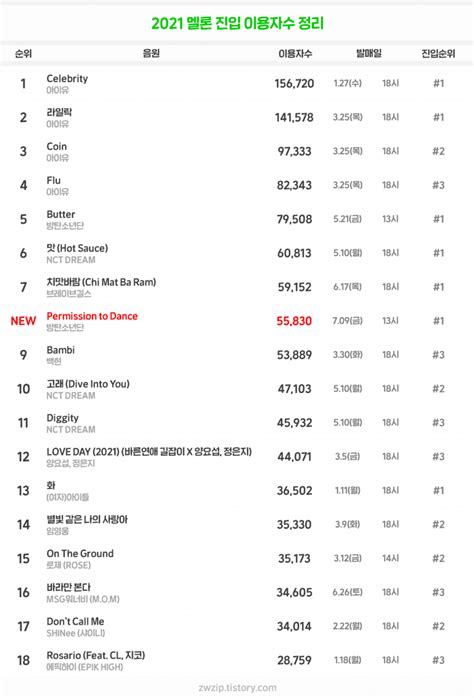This screenshot has width=474, height=698.
Task: Select the Permission to Dance title
Action: tap(92, 316)
